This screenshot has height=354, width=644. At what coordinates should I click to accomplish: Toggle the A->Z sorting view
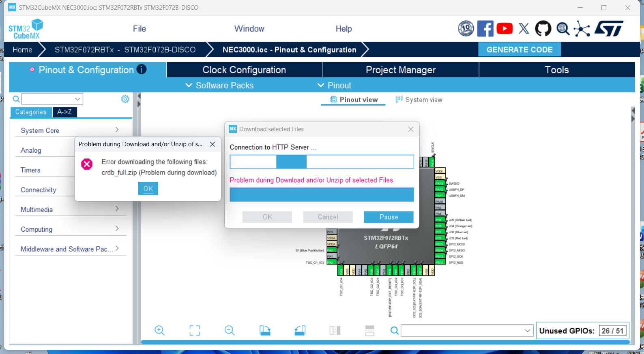pyautogui.click(x=64, y=112)
